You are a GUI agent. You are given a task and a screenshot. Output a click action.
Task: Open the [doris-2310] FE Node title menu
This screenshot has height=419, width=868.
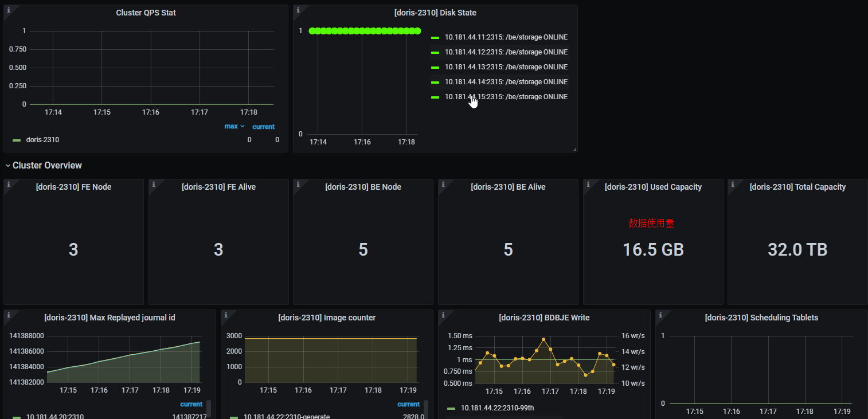(x=73, y=187)
